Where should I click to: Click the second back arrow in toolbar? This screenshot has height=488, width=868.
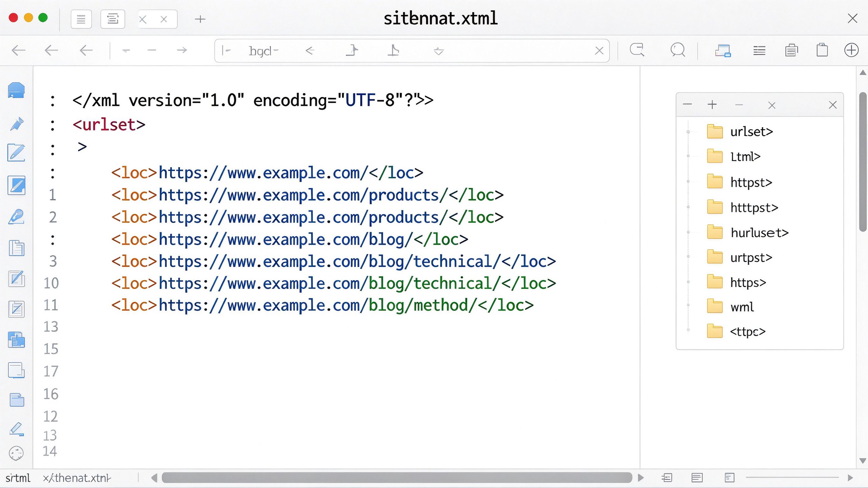(x=52, y=51)
